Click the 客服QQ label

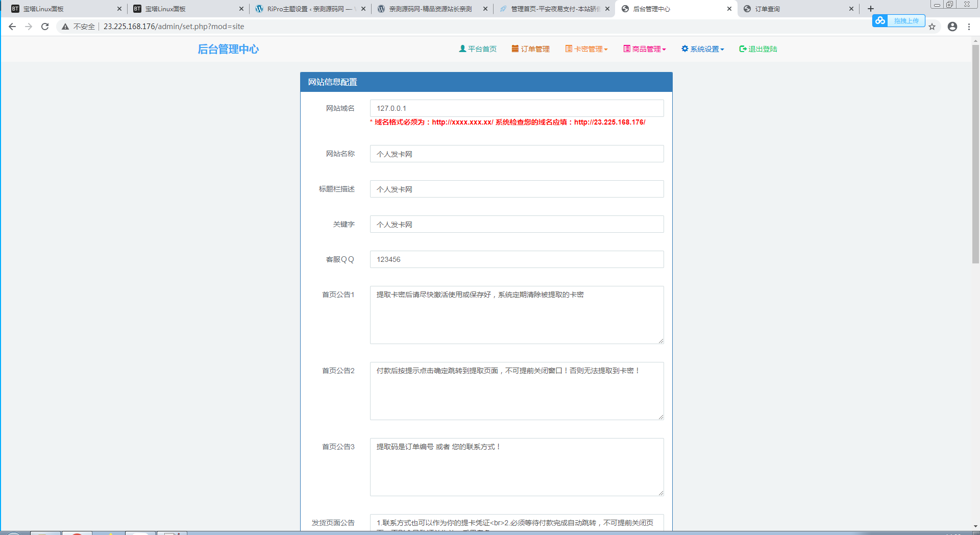(x=340, y=259)
